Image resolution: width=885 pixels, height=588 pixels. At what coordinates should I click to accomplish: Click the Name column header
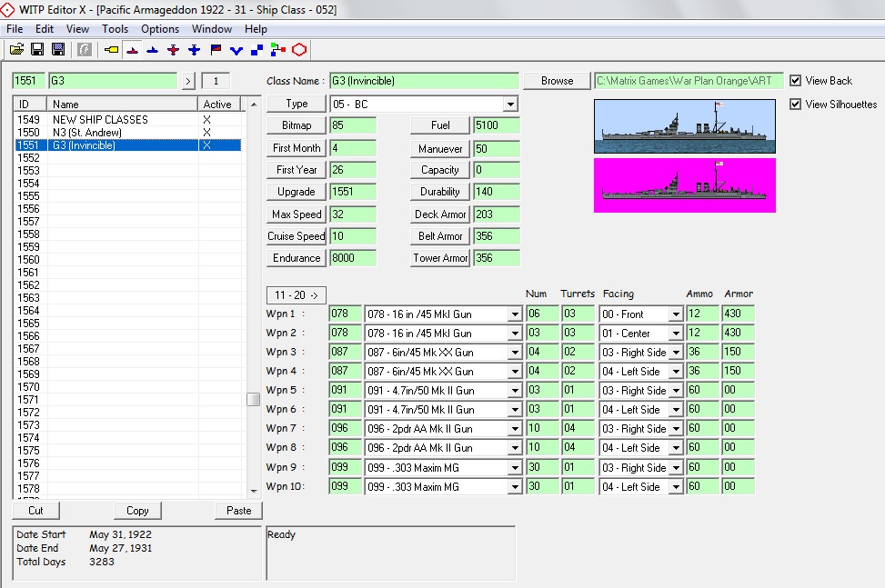point(123,105)
